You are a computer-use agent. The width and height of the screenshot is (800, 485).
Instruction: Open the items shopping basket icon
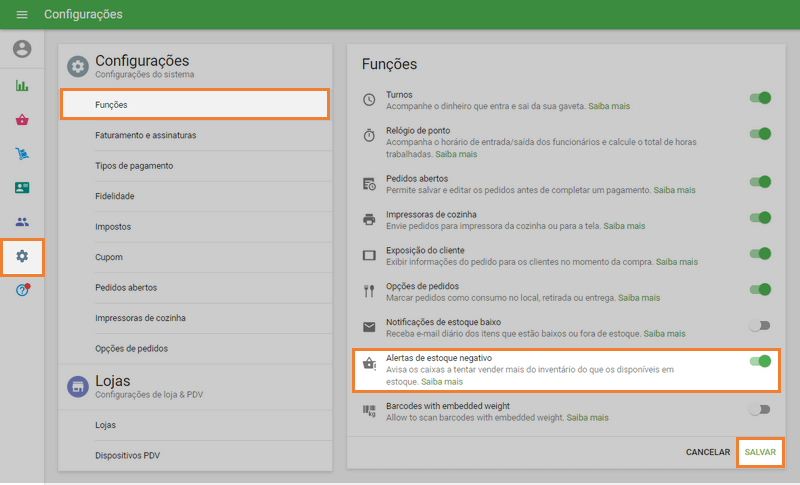[x=22, y=120]
